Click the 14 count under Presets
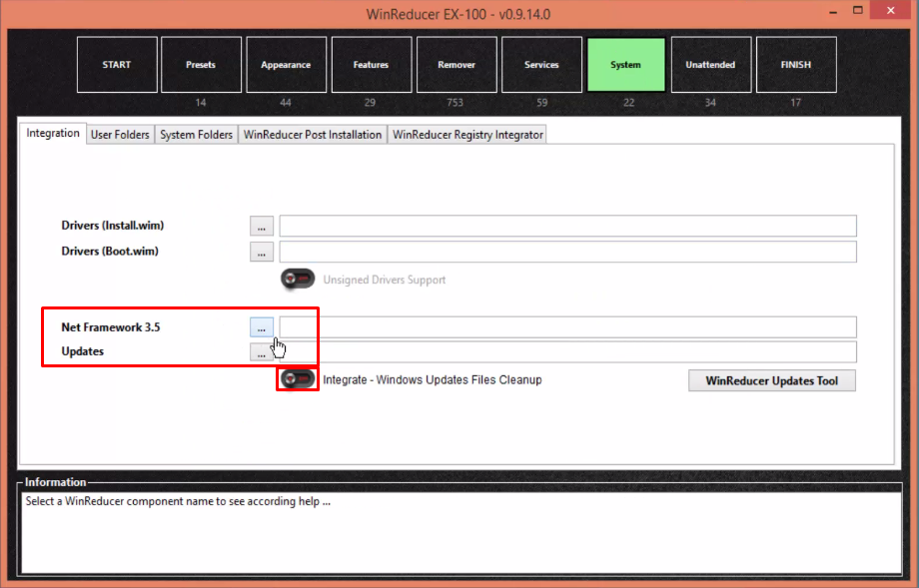Screen dimensions: 919x588 tap(201, 103)
